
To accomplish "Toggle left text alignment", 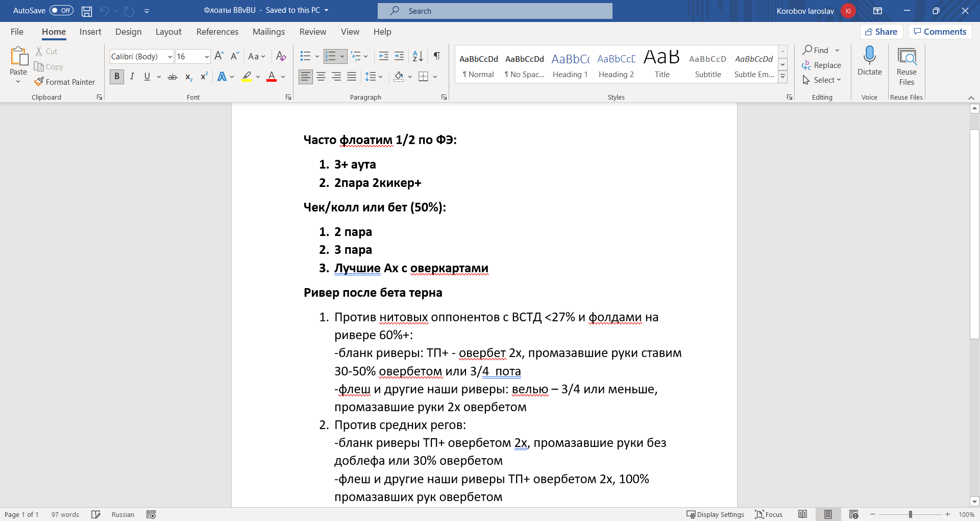I will (305, 77).
